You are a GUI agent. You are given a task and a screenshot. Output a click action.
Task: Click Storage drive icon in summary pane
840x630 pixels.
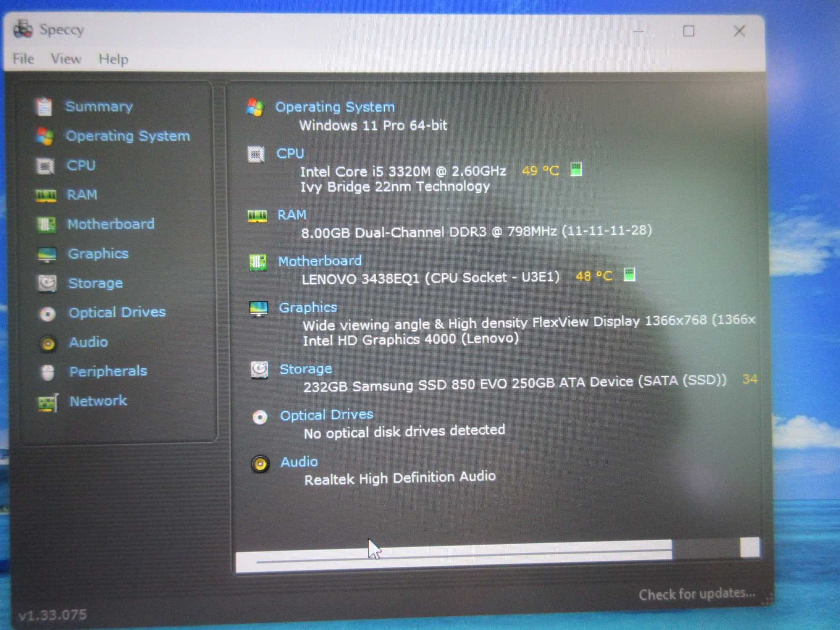click(259, 370)
